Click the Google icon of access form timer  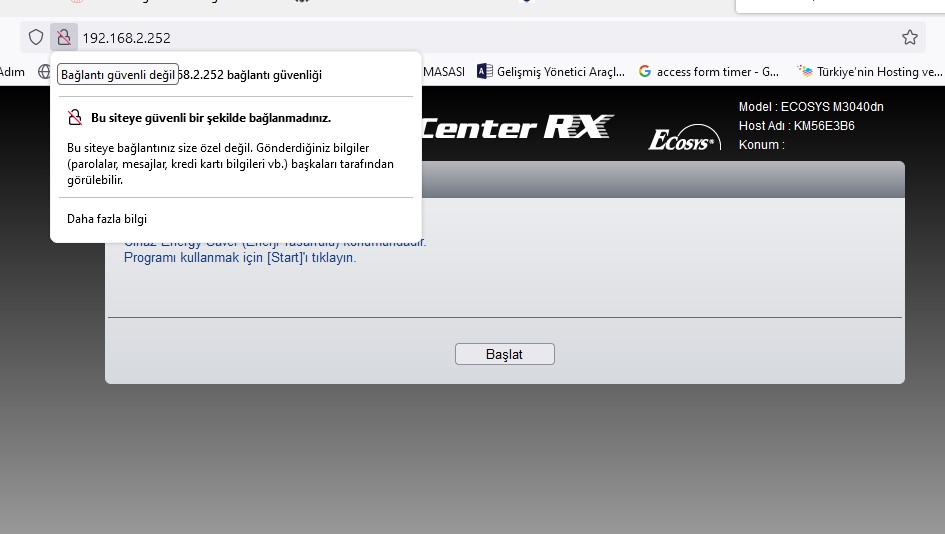point(644,71)
